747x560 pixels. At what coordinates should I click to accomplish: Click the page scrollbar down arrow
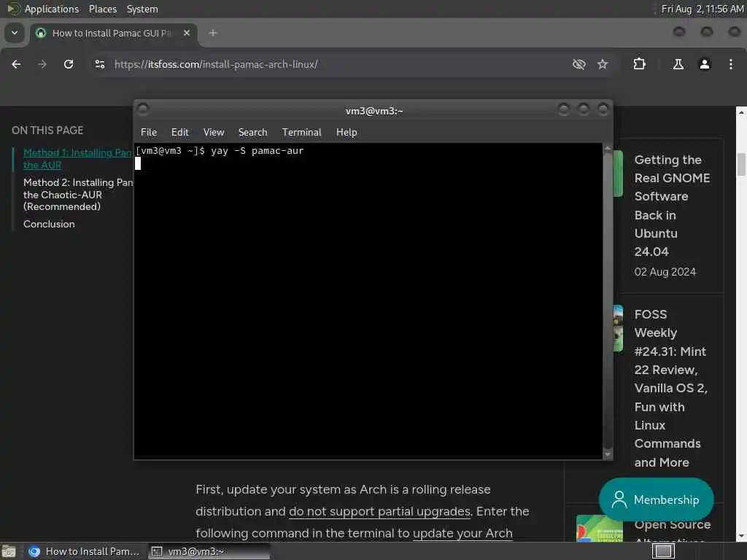tap(741, 536)
